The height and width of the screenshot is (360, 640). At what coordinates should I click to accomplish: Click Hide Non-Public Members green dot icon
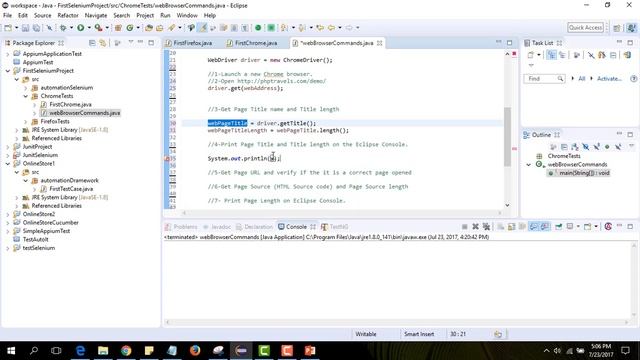click(607, 147)
